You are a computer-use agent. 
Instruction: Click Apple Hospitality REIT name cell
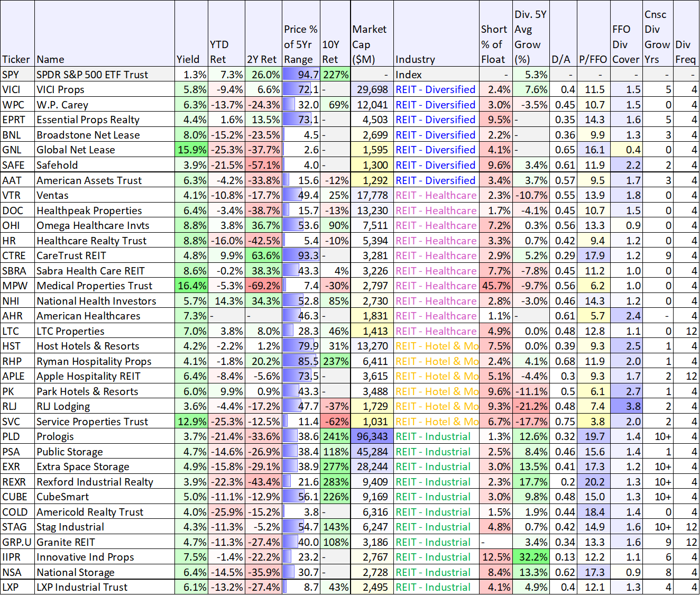click(x=105, y=376)
